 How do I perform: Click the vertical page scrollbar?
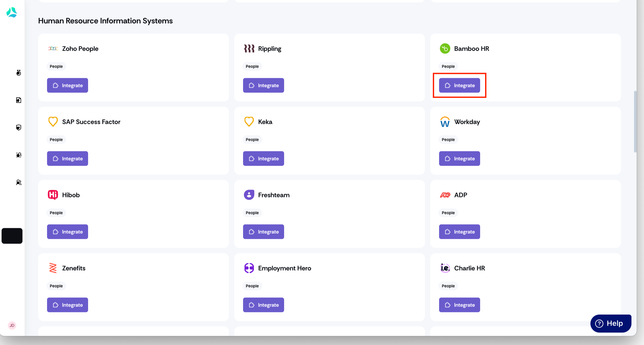(x=635, y=122)
